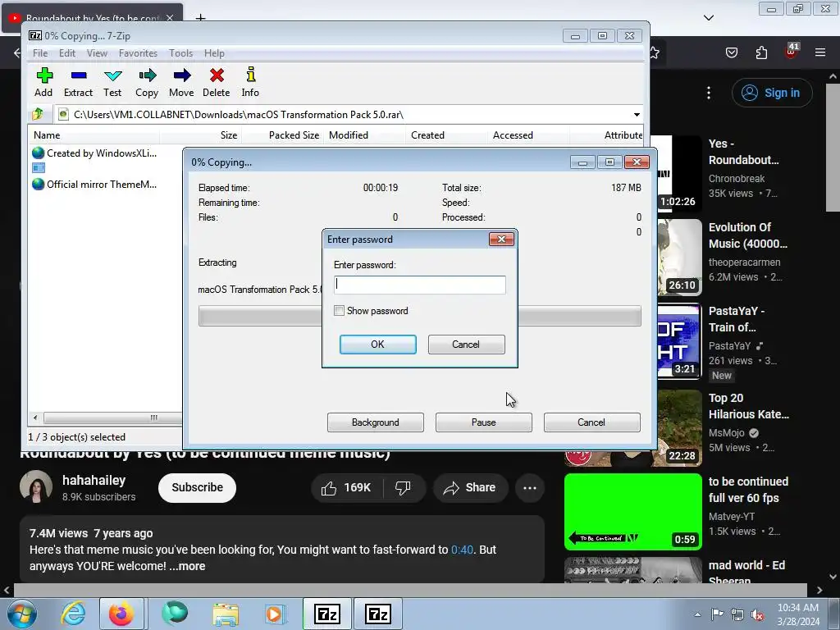Click the 0:40 timestamp link in description

(x=462, y=550)
